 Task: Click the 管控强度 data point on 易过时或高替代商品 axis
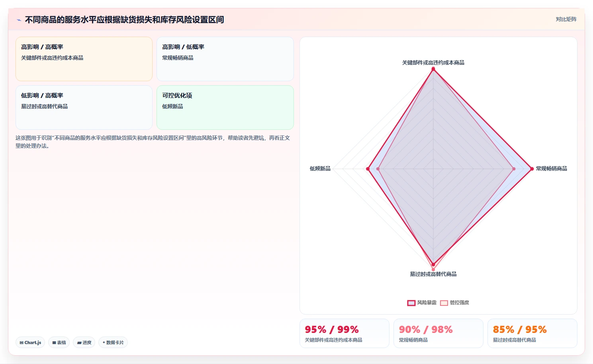point(433,270)
